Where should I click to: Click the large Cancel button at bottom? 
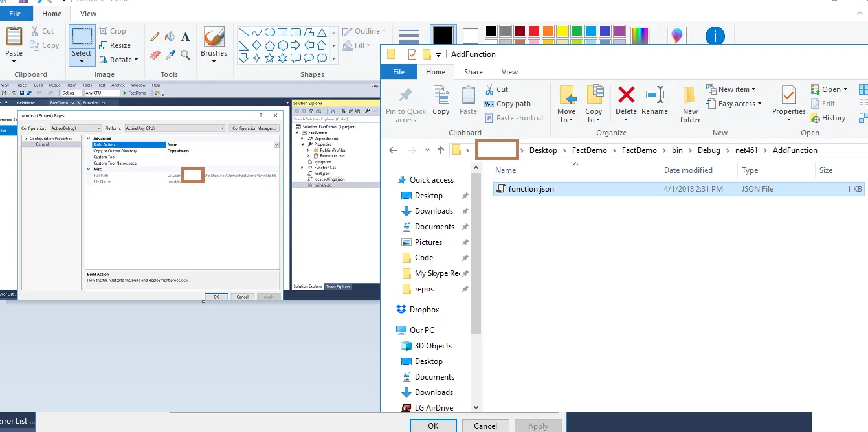(x=485, y=426)
